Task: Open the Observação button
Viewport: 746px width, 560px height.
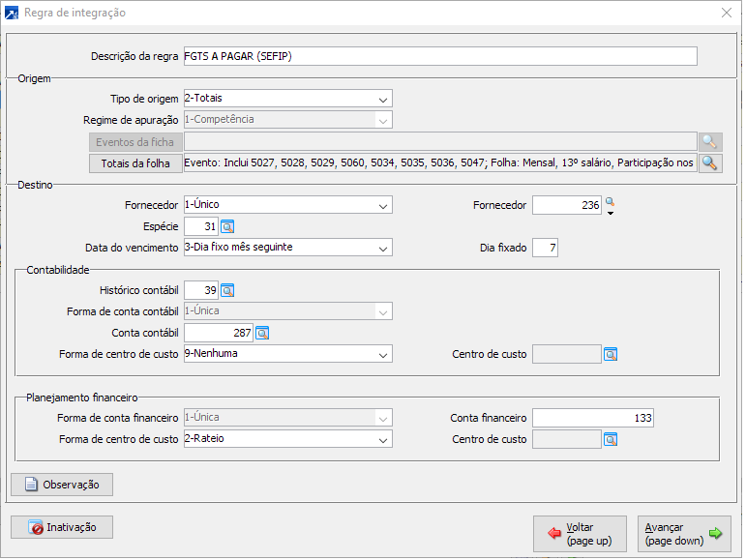Action: tap(62, 484)
